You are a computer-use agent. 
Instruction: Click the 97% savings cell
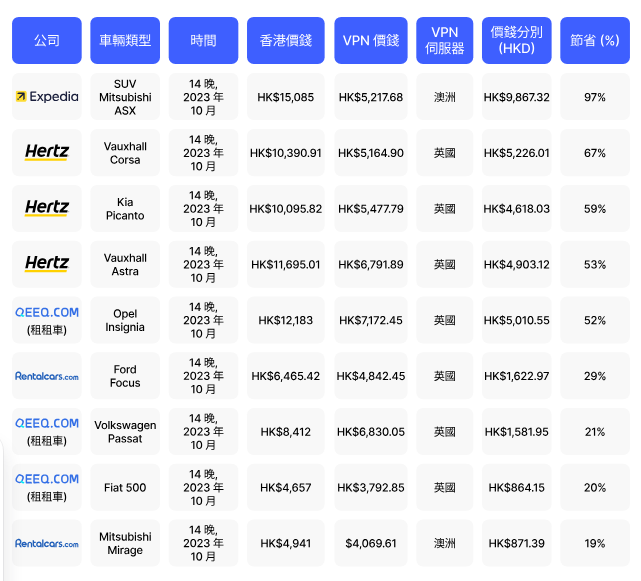coord(595,97)
